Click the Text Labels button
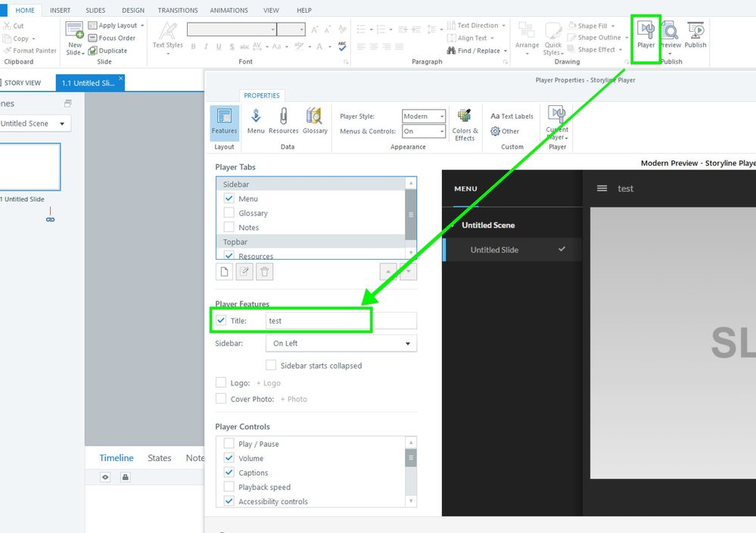The height and width of the screenshot is (533, 756). coord(512,117)
